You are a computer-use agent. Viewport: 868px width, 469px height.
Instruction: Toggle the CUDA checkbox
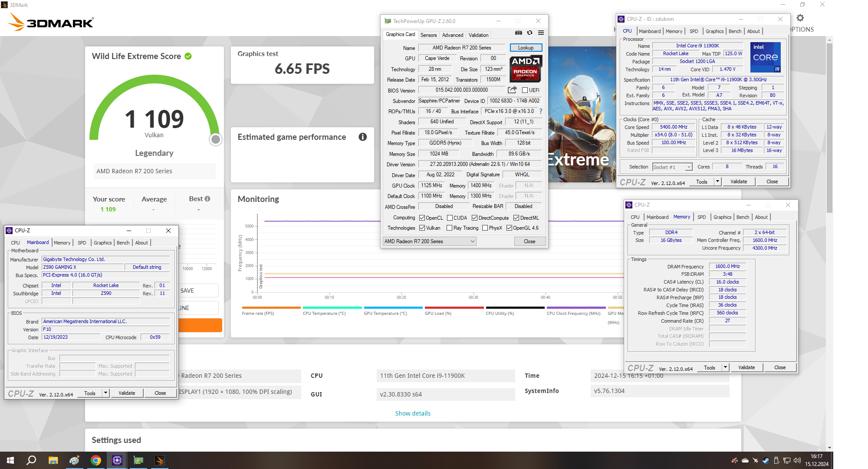point(450,218)
